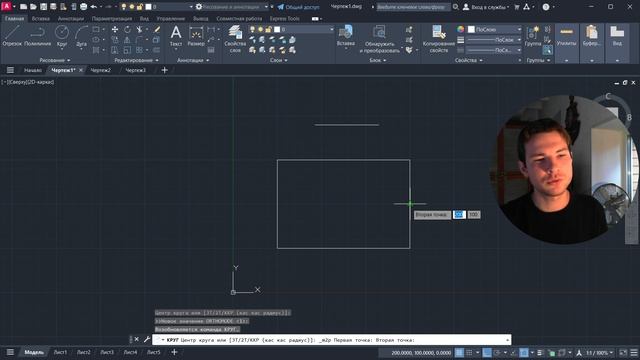The height and width of the screenshot is (360, 640).
Task: Click the Rotate tool icon
Action: pyautogui.click(x=127, y=29)
